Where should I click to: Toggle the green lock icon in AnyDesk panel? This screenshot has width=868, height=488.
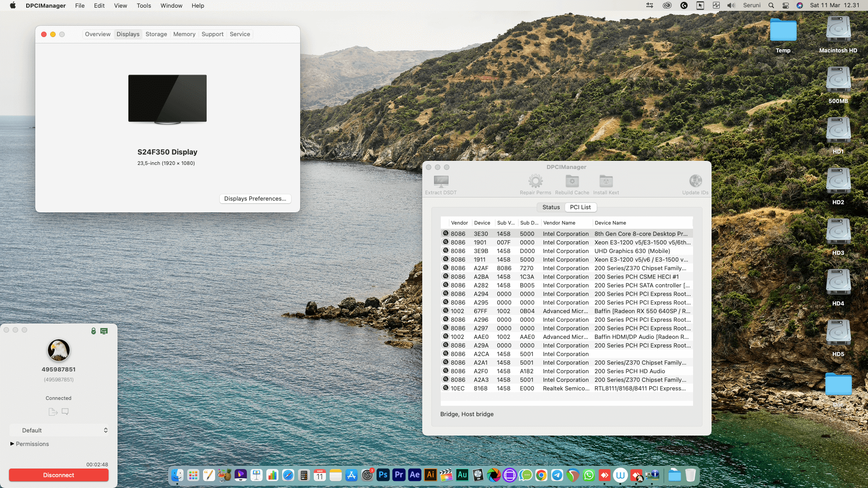click(x=94, y=331)
